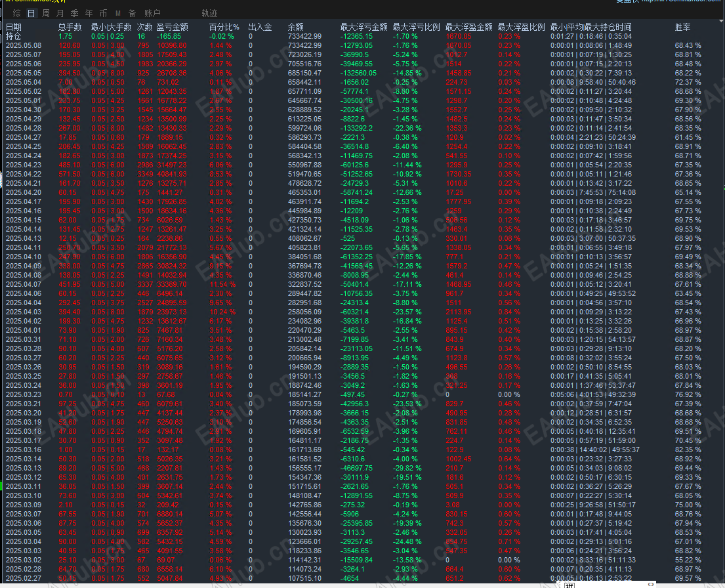Switch to the 账户 account tab
This screenshot has width=725, height=588.
click(152, 13)
